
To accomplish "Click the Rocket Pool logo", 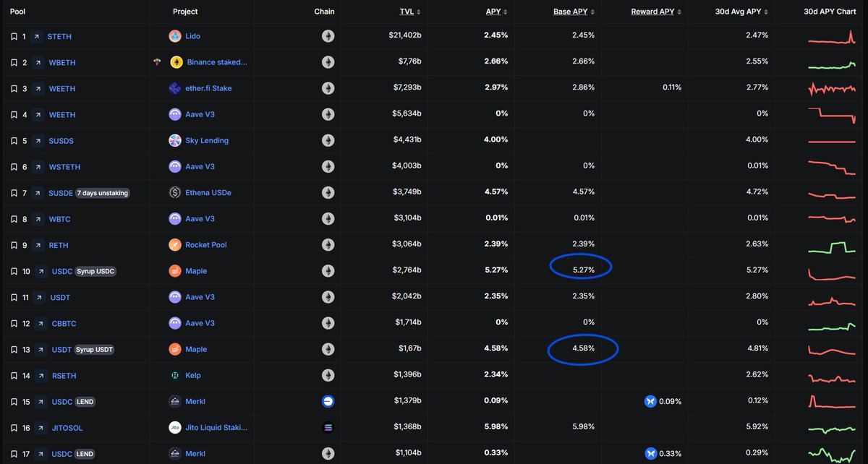I will click(x=175, y=245).
